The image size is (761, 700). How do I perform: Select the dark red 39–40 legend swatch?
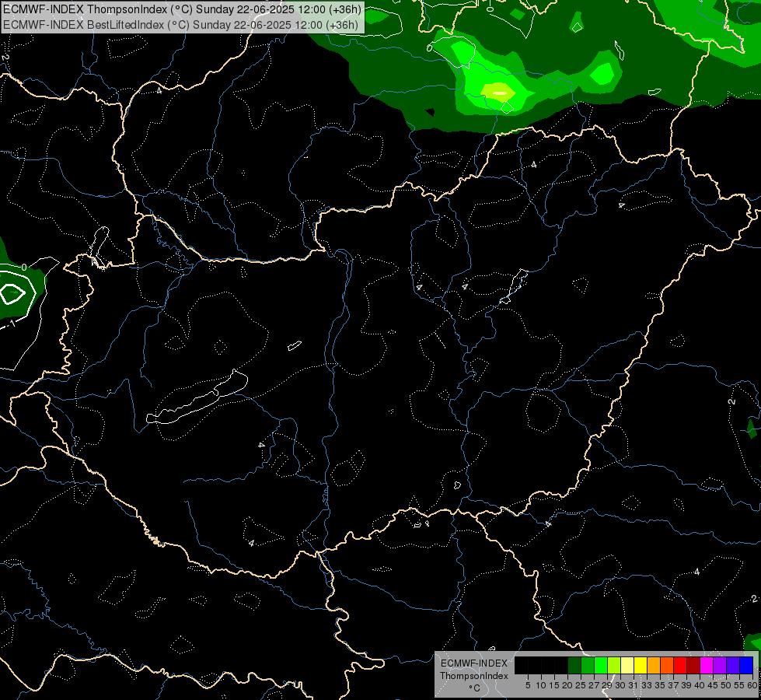tap(693, 665)
